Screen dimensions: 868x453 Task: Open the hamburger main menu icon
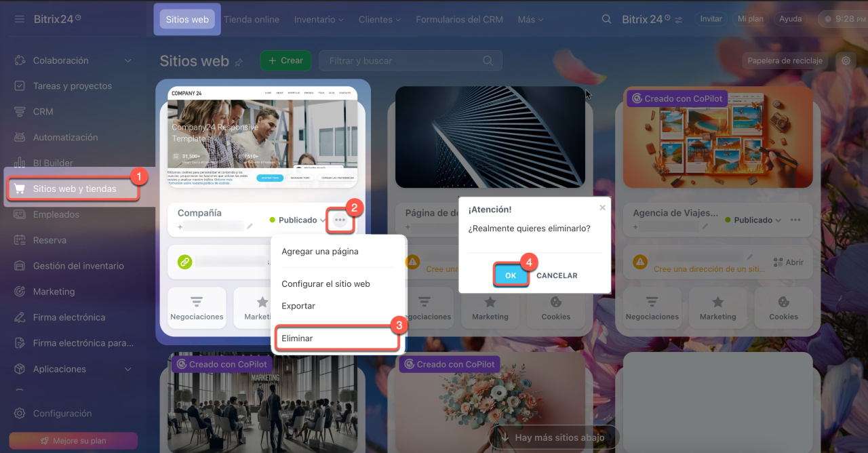coord(20,19)
